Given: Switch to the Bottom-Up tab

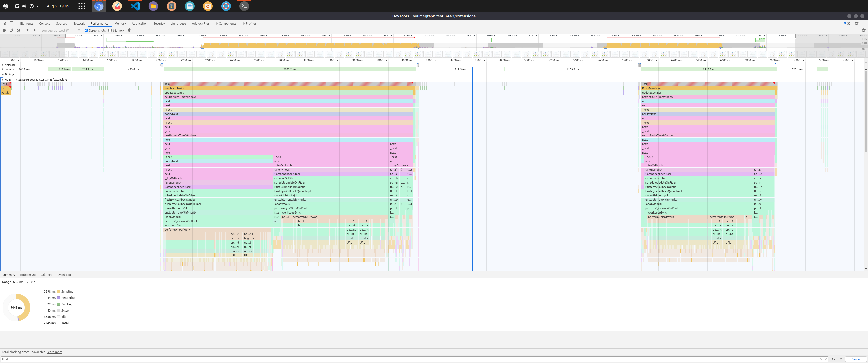Looking at the screenshot, I should coord(28,275).
